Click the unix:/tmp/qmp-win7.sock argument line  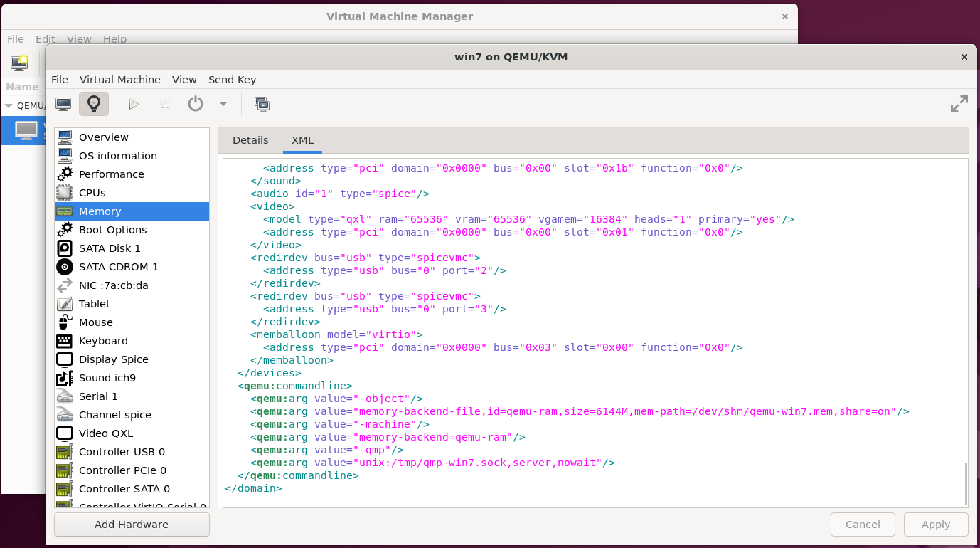(432, 463)
